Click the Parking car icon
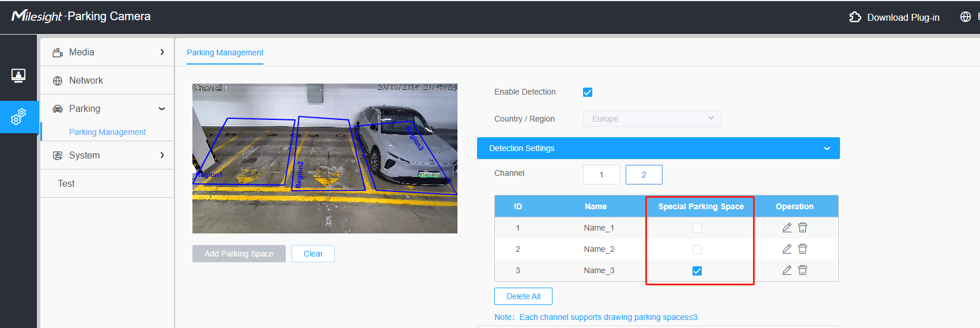 [x=58, y=109]
